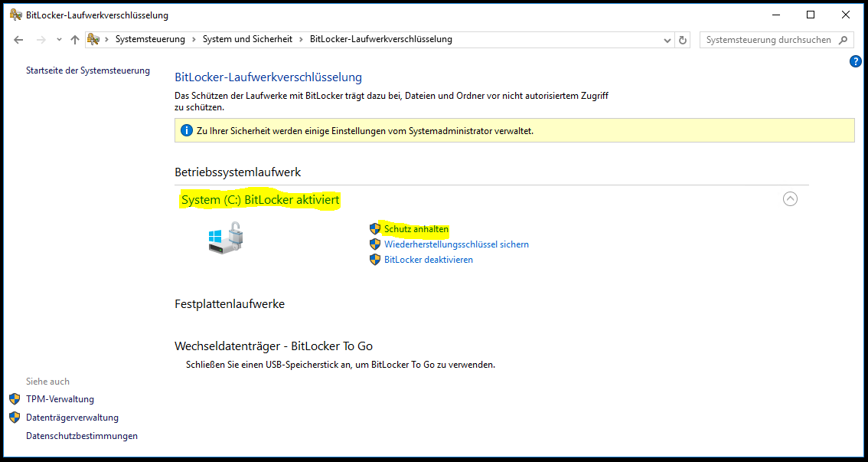Click Schutz anhalten link

[416, 229]
